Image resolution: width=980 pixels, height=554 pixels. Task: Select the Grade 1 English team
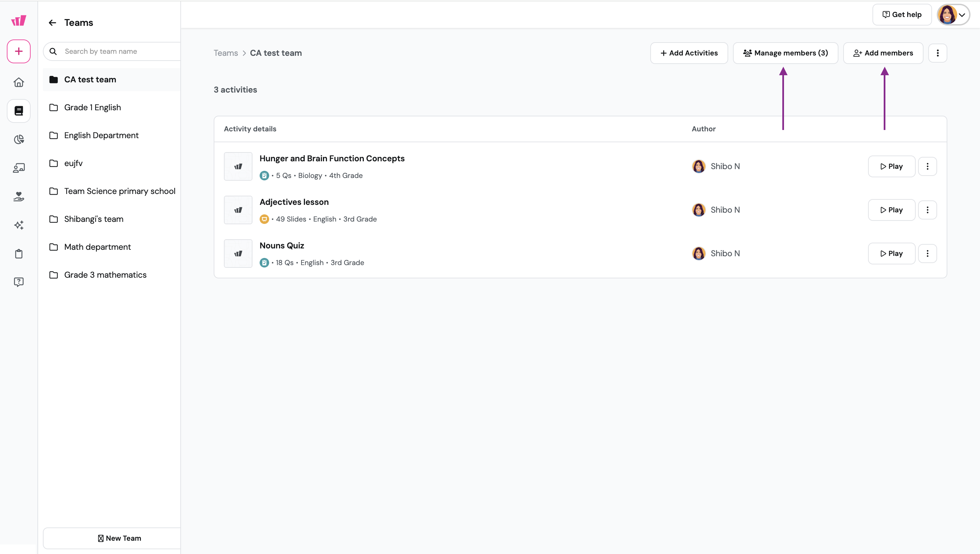coord(93,108)
